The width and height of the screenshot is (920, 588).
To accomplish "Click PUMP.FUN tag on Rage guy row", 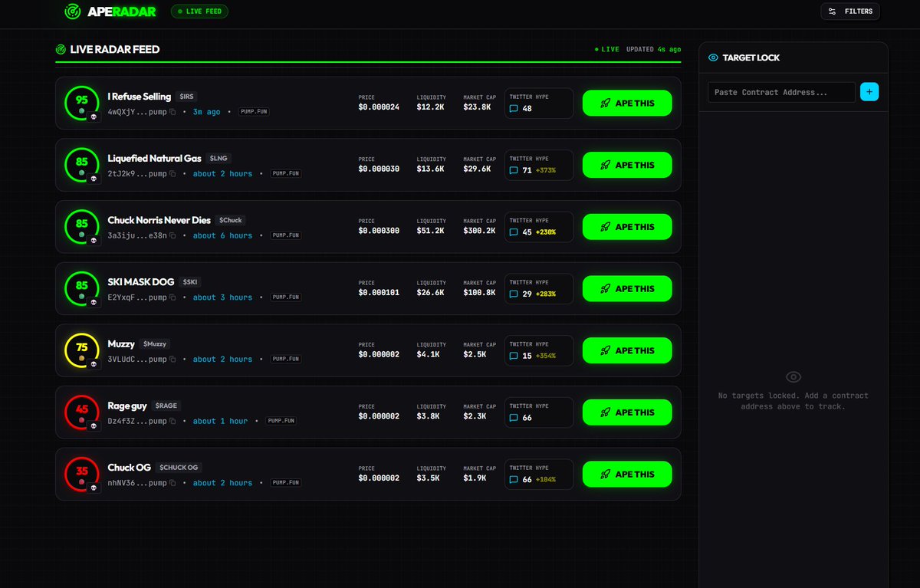I will tap(281, 422).
